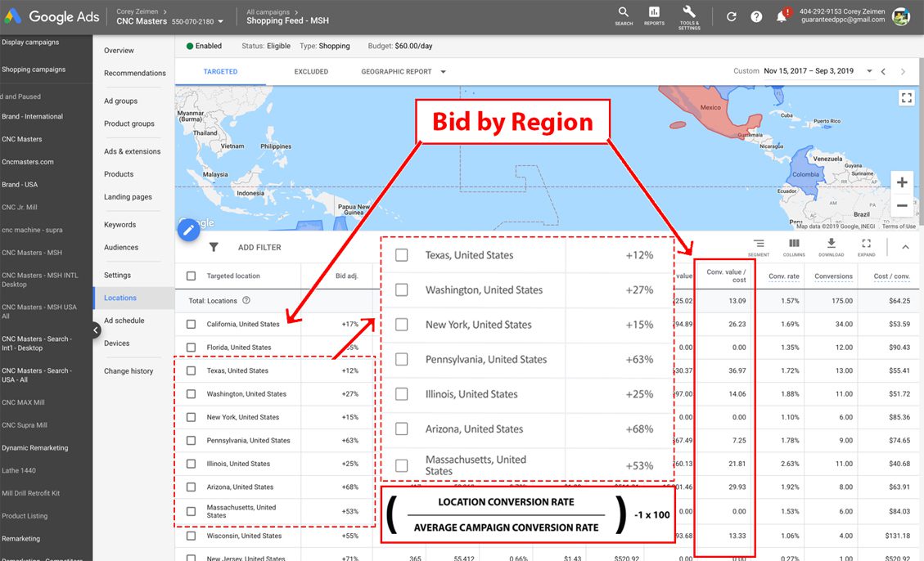Sort by Cost / conv. column header
The image size is (924, 561).
[x=891, y=276]
